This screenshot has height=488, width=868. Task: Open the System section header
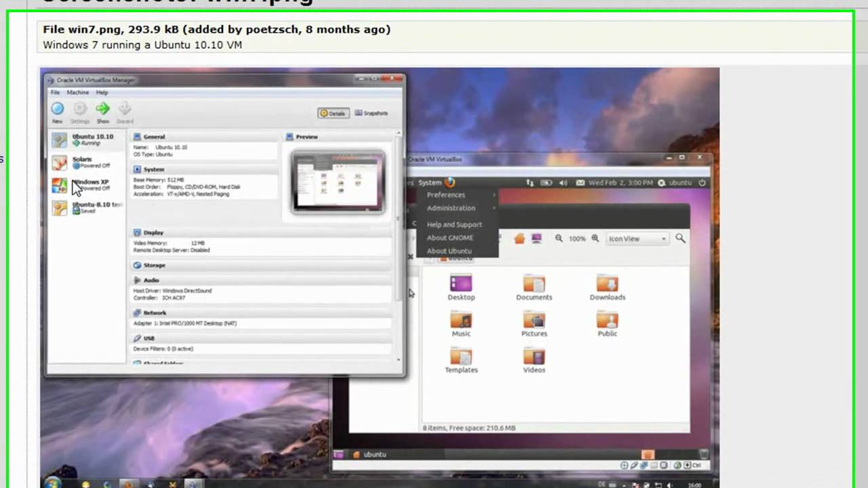tap(205, 169)
